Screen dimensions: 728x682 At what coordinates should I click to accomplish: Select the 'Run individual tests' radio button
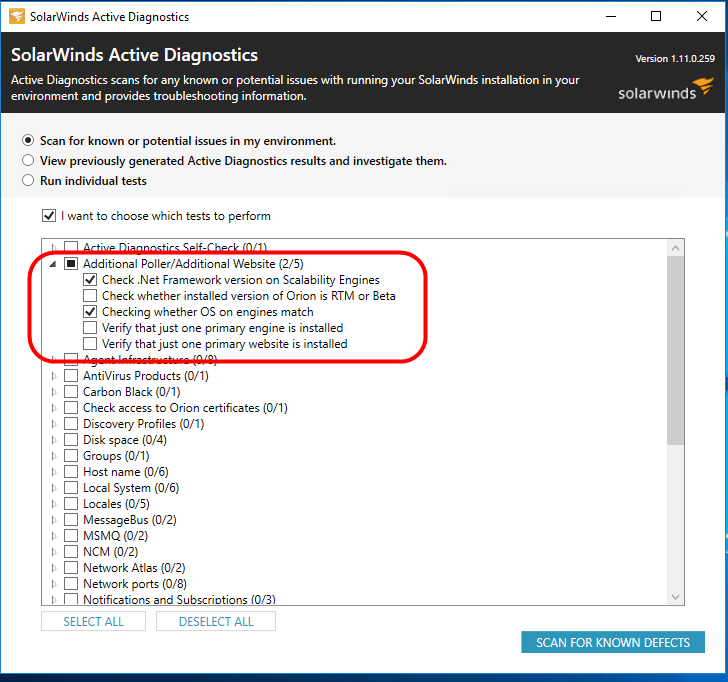pyautogui.click(x=28, y=181)
